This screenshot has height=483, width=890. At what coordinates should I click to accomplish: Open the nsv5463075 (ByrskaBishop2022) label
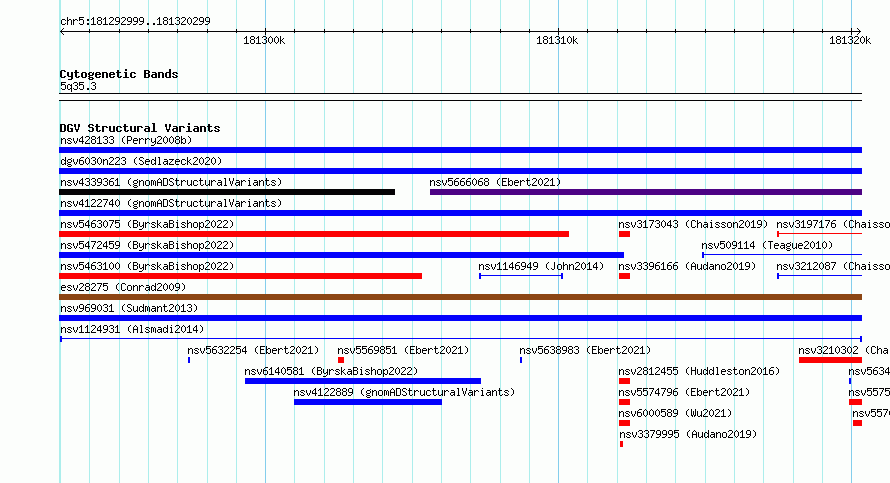click(x=147, y=224)
